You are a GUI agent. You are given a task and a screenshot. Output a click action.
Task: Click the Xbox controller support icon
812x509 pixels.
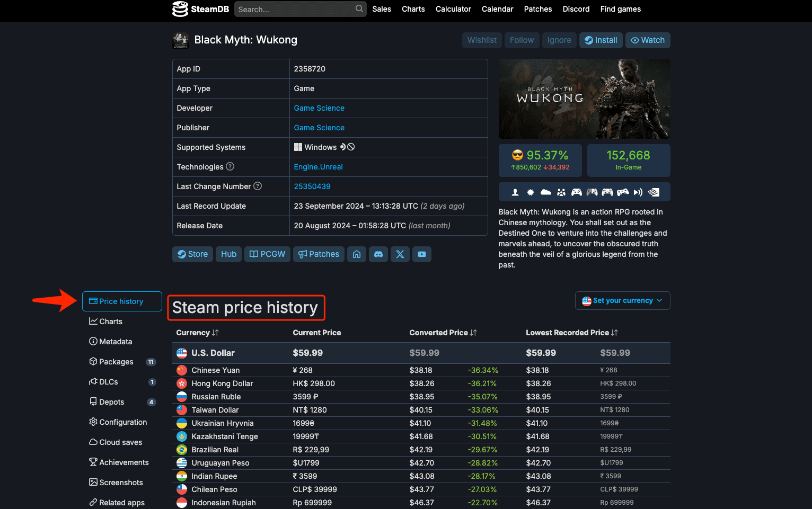coord(577,192)
